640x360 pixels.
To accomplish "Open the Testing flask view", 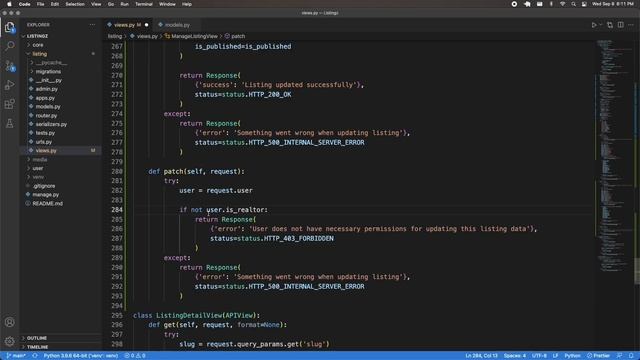I will pos(10,123).
